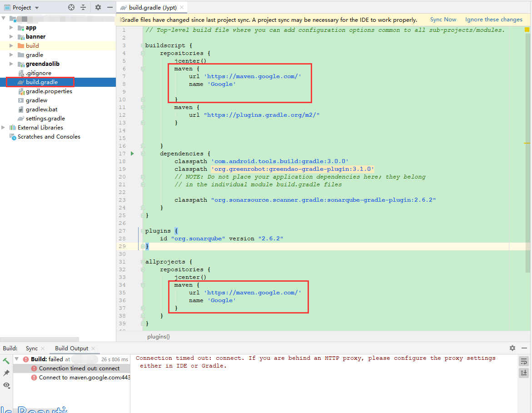Toggle soft-wrap in Build Output panel
The height and width of the screenshot is (413, 532).
coord(524,361)
